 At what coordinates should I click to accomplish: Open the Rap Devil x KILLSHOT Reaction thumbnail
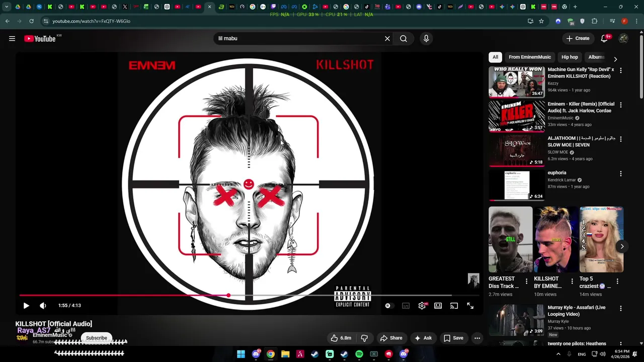517,82
